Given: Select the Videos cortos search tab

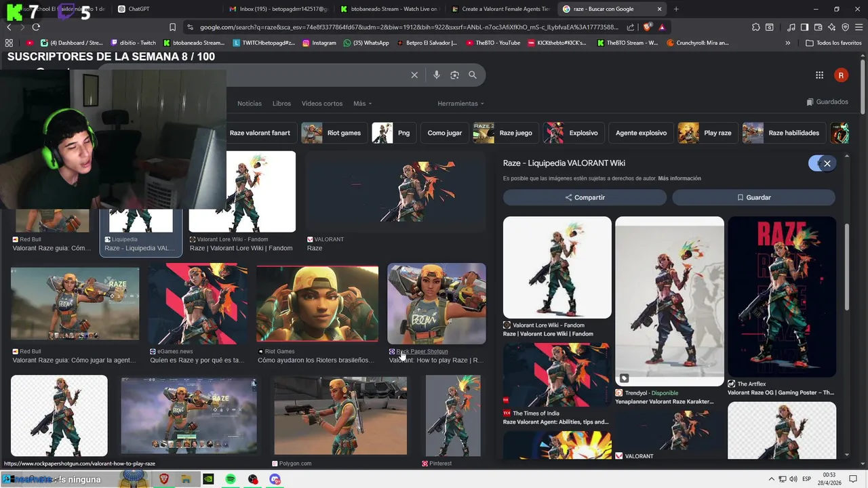Looking at the screenshot, I should tap(322, 104).
